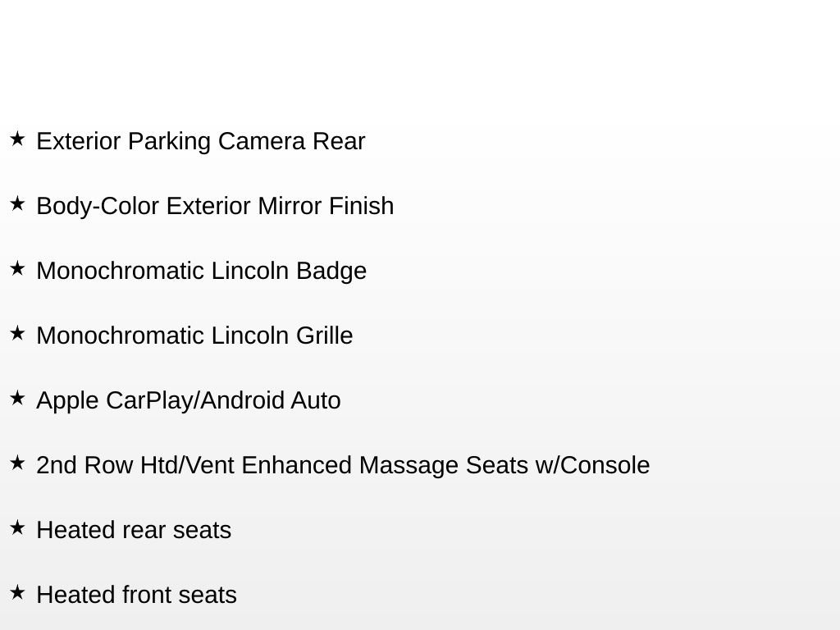Click the word "Android" in the CarPlay line
Viewport: 840px width, 630px height.
pyautogui.click(x=243, y=400)
